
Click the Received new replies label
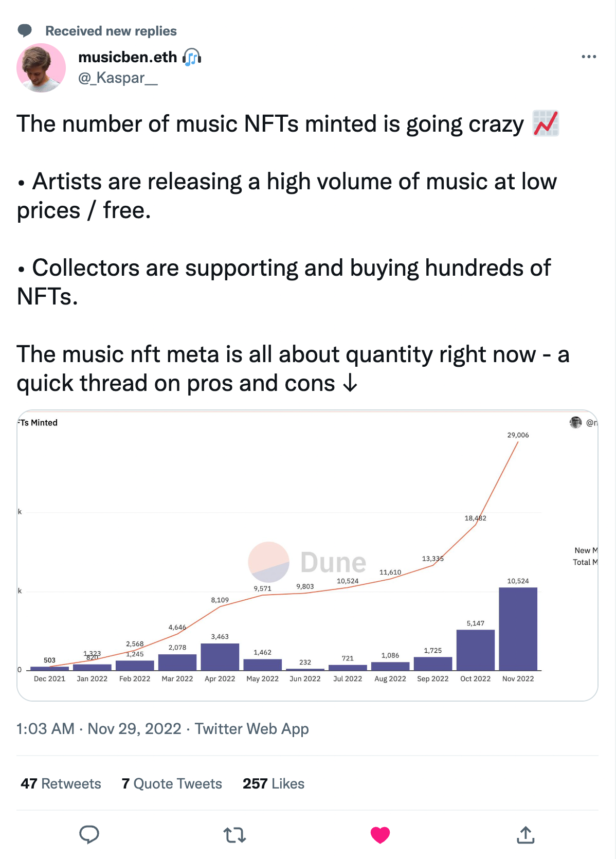click(111, 31)
